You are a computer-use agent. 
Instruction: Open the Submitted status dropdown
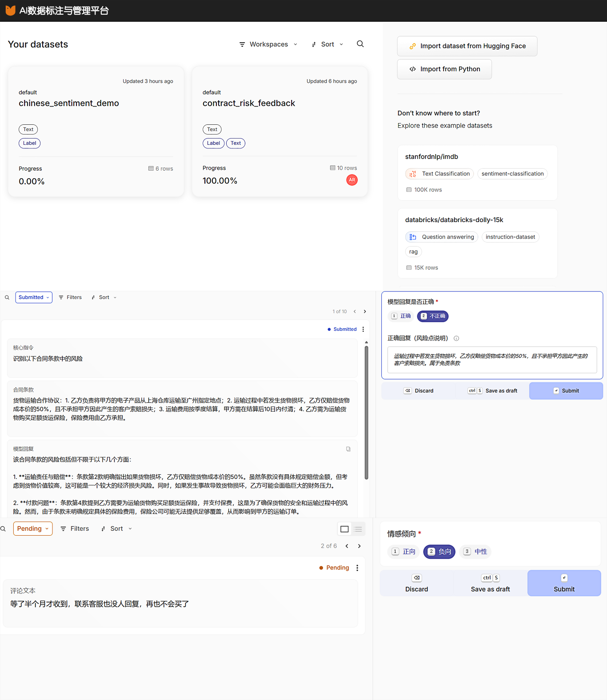pos(34,297)
